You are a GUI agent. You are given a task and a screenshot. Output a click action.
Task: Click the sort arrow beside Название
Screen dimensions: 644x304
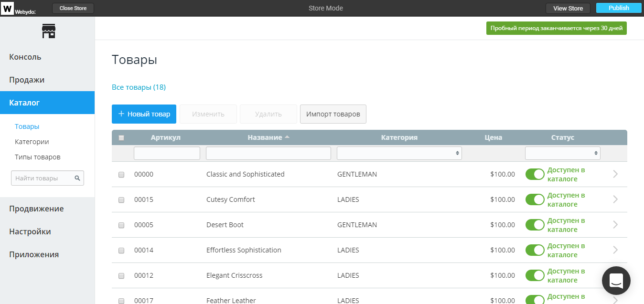(x=287, y=137)
